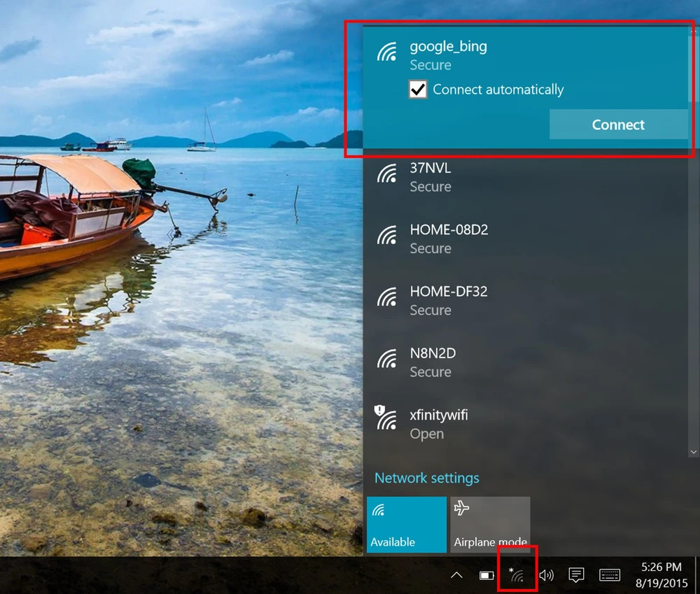
Task: Click the battery icon in system tray
Action: pos(486,575)
